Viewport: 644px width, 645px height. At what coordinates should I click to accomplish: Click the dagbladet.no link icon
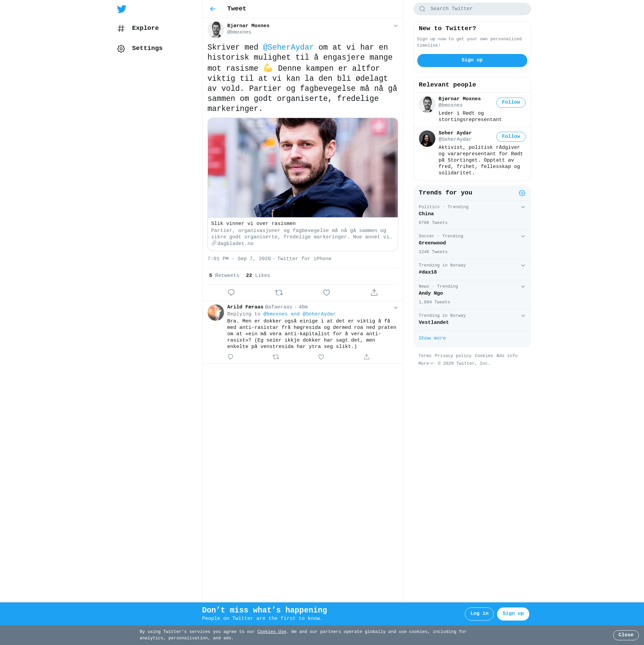(214, 243)
